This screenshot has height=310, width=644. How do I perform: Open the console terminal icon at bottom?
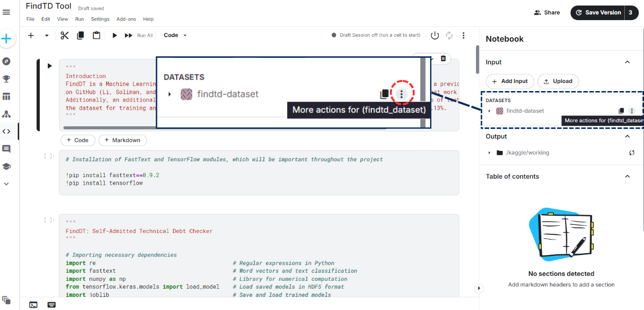click(33, 304)
